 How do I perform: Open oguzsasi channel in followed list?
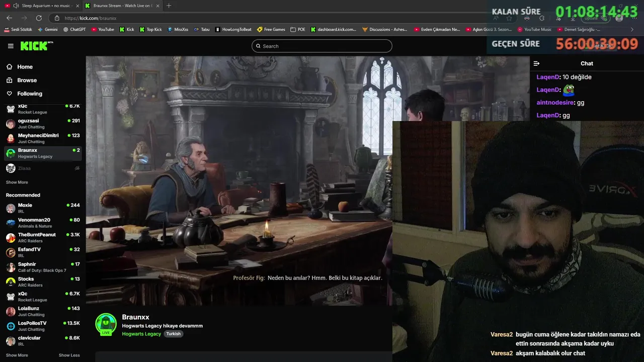tap(43, 124)
